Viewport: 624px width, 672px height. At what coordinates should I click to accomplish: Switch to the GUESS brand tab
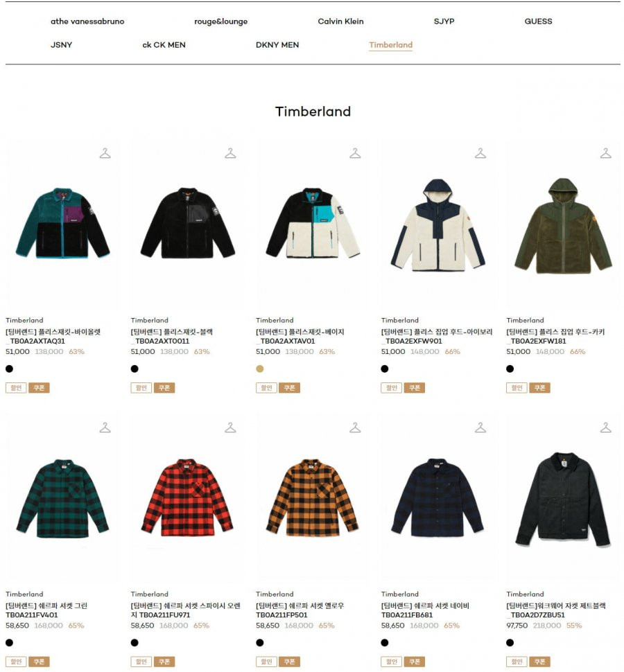click(538, 21)
